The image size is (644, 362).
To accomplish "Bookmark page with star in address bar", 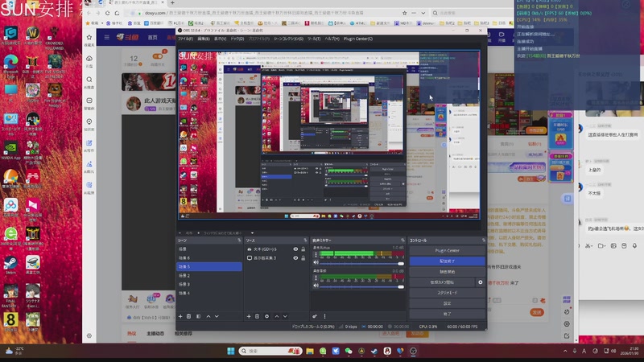I will coord(405,13).
